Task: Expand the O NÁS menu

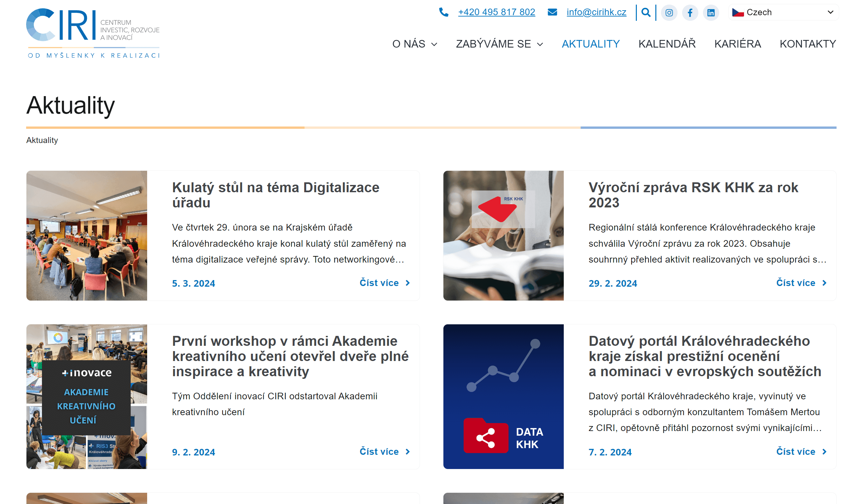Action: (414, 44)
